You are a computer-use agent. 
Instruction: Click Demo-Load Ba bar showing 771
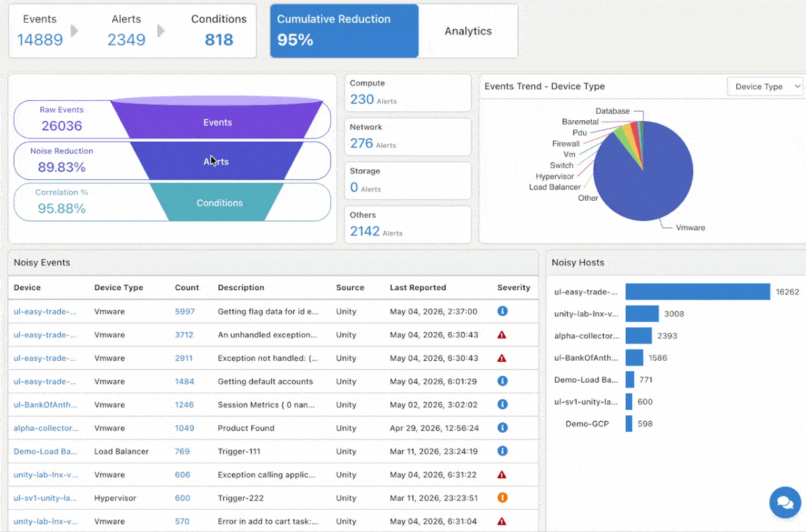pos(629,380)
